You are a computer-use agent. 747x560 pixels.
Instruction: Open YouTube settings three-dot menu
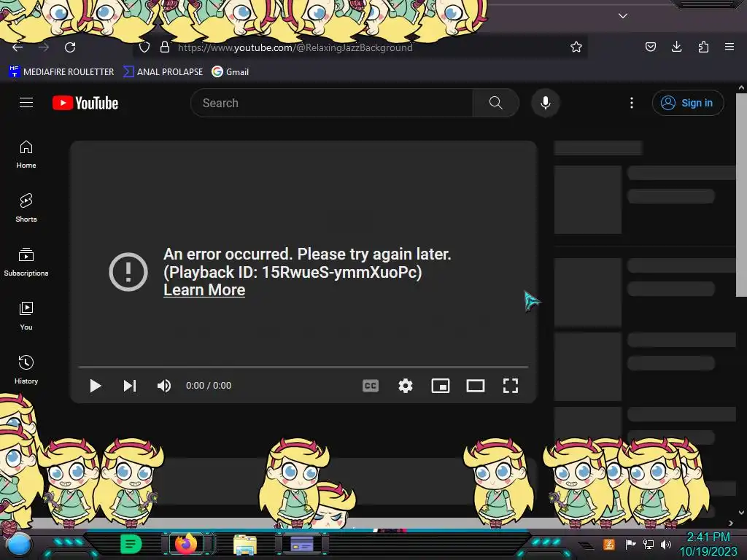click(632, 103)
